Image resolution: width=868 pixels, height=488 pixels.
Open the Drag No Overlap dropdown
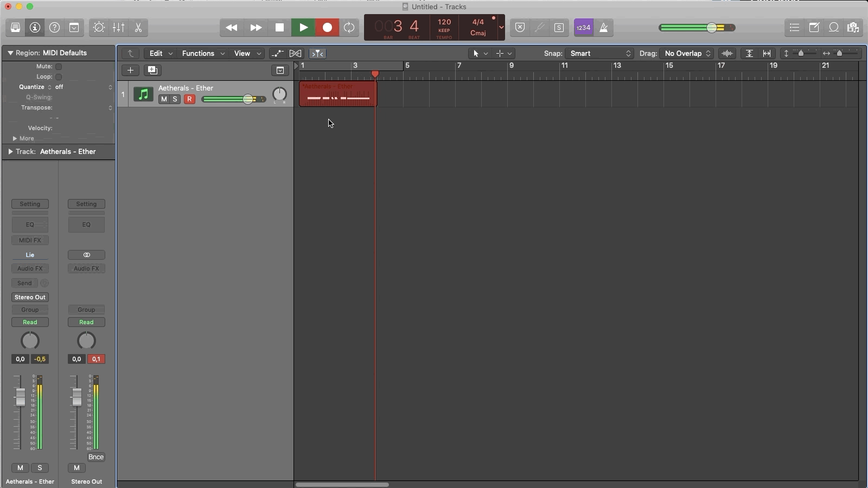tap(687, 54)
